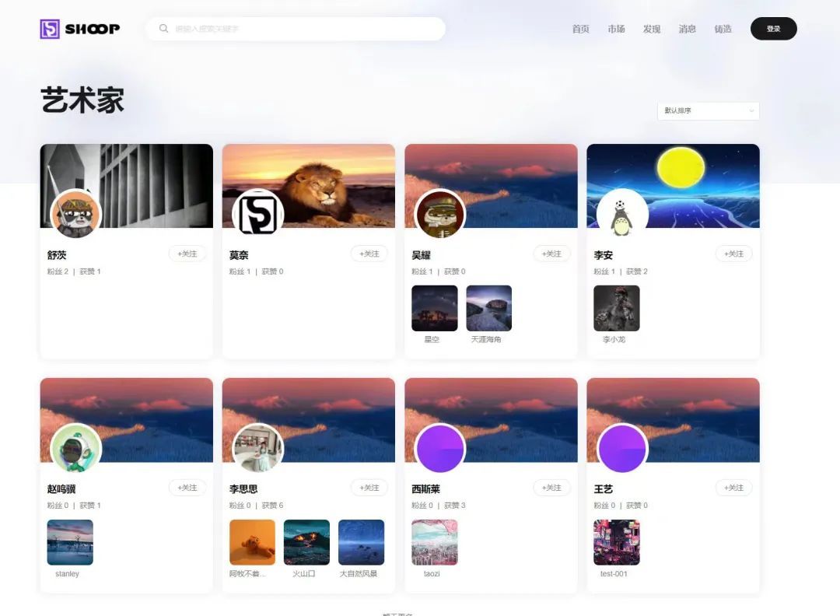Open 舒茨's raccoon avatar
This screenshot has width=840, height=616.
click(x=75, y=214)
